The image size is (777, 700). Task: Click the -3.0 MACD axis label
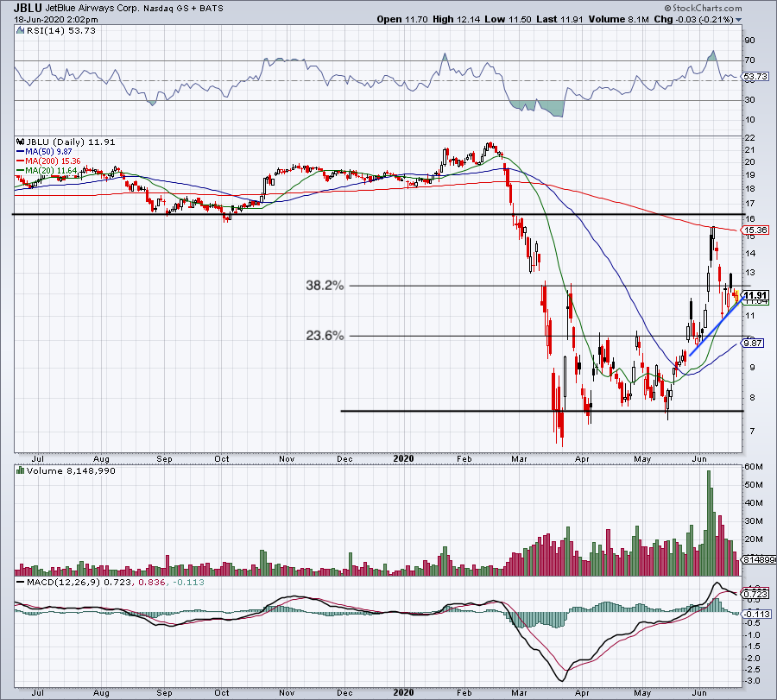[x=752, y=681]
